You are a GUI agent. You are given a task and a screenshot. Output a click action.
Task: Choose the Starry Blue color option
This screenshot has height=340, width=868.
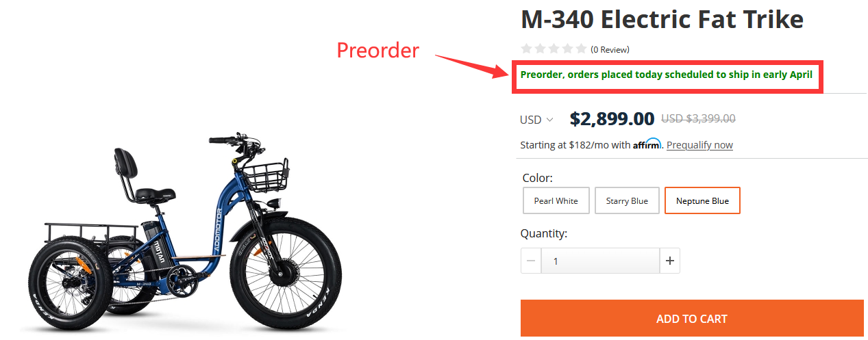tap(627, 201)
